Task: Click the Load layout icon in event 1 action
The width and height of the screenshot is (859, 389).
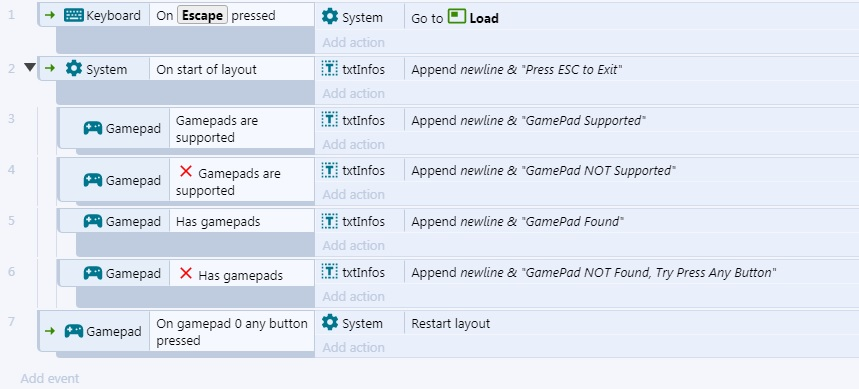Action: pyautogui.click(x=456, y=16)
